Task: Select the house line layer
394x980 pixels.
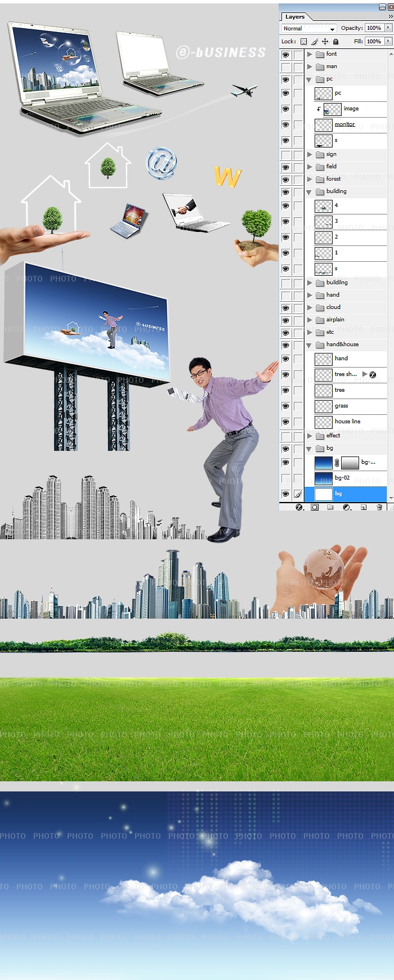Action: [x=347, y=422]
